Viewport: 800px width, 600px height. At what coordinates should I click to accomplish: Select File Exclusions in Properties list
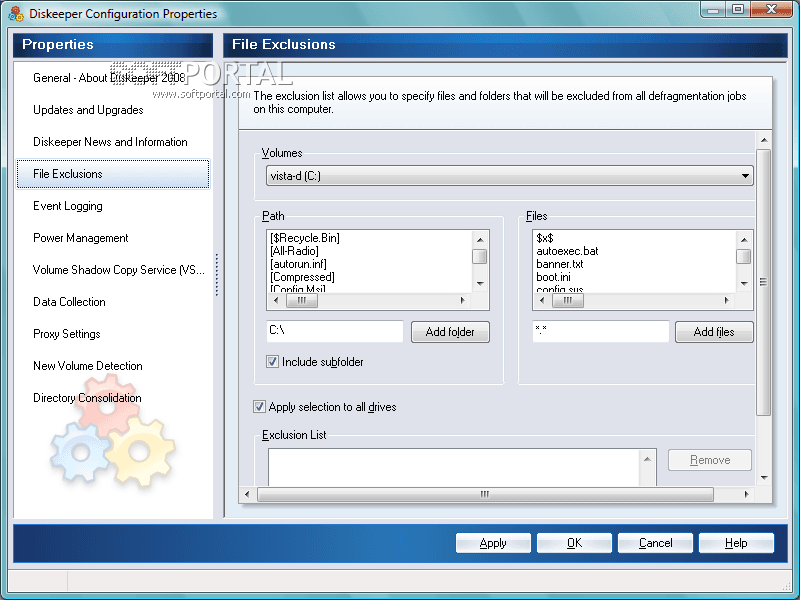pos(113,174)
